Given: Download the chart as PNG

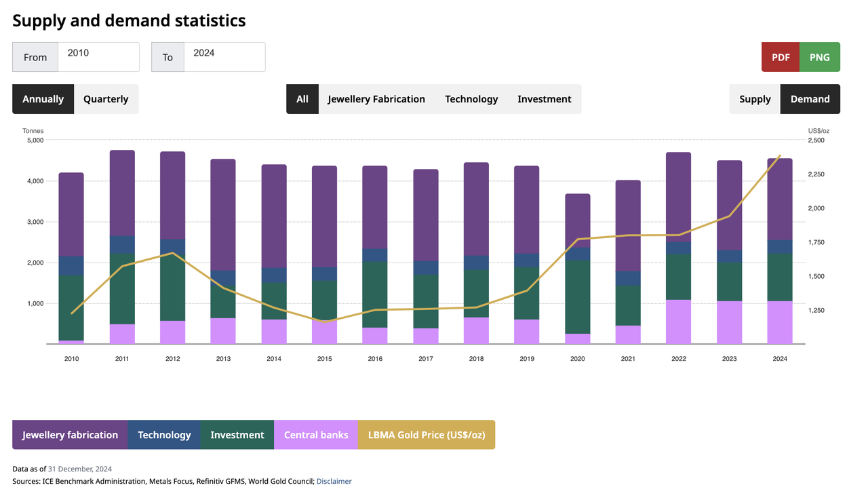Looking at the screenshot, I should (x=820, y=57).
